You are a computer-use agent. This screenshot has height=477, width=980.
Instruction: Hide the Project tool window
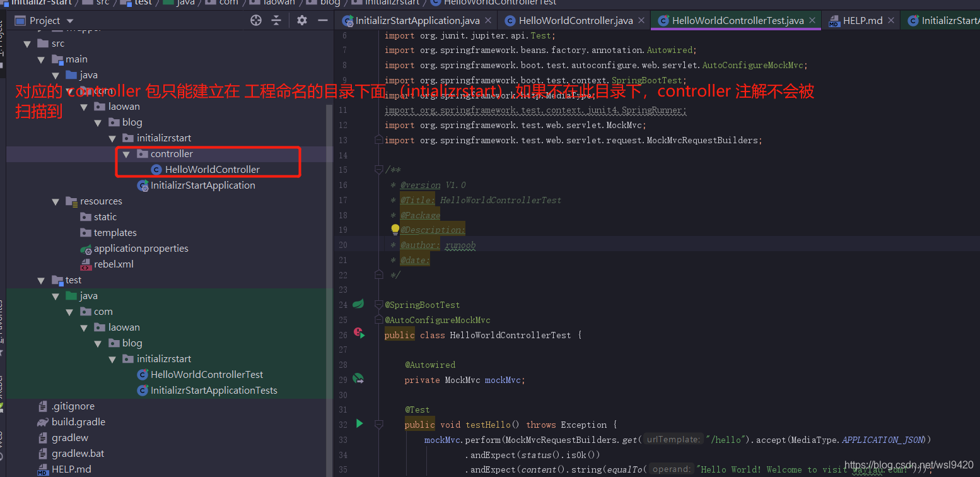323,20
